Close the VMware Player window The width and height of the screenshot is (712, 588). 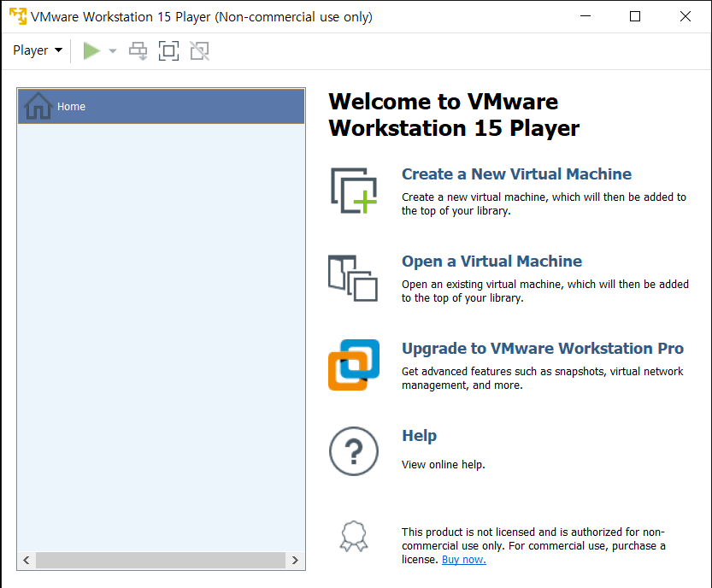tap(686, 16)
